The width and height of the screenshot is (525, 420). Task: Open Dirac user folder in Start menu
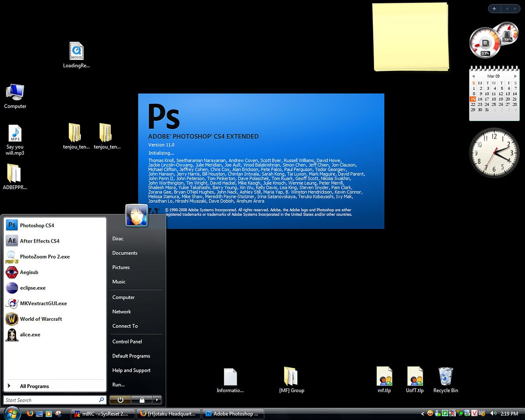coord(136,239)
